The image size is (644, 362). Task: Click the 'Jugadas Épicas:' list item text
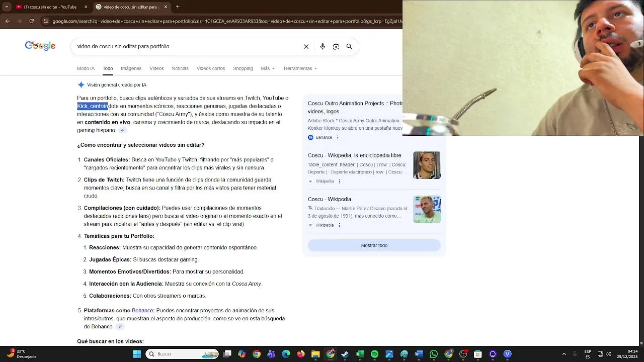pyautogui.click(x=110, y=260)
